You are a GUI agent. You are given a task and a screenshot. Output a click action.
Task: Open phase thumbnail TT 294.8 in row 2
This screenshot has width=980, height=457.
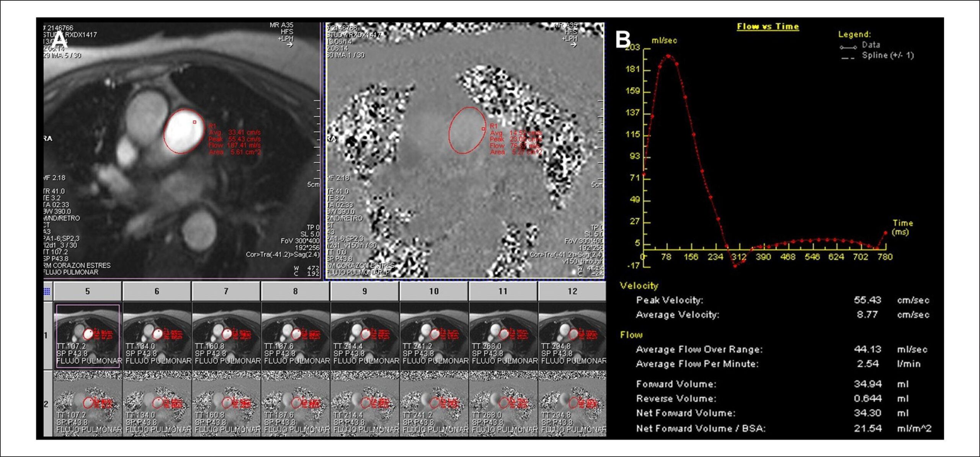click(x=572, y=404)
